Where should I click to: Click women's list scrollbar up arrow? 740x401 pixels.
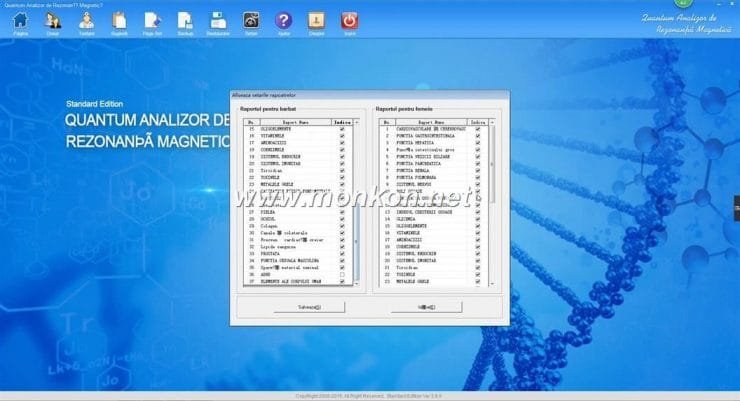(492, 122)
